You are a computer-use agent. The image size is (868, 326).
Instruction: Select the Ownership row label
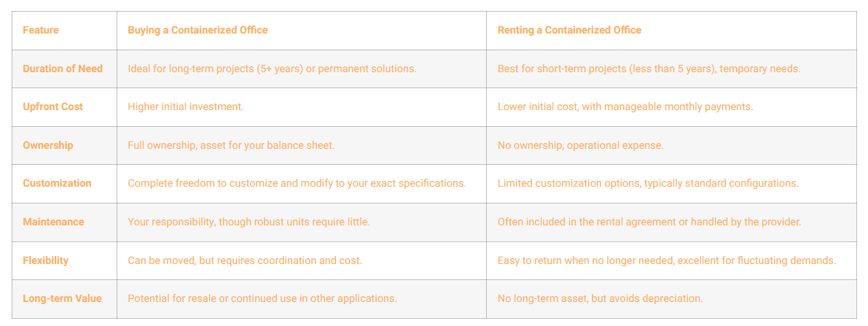coord(48,145)
